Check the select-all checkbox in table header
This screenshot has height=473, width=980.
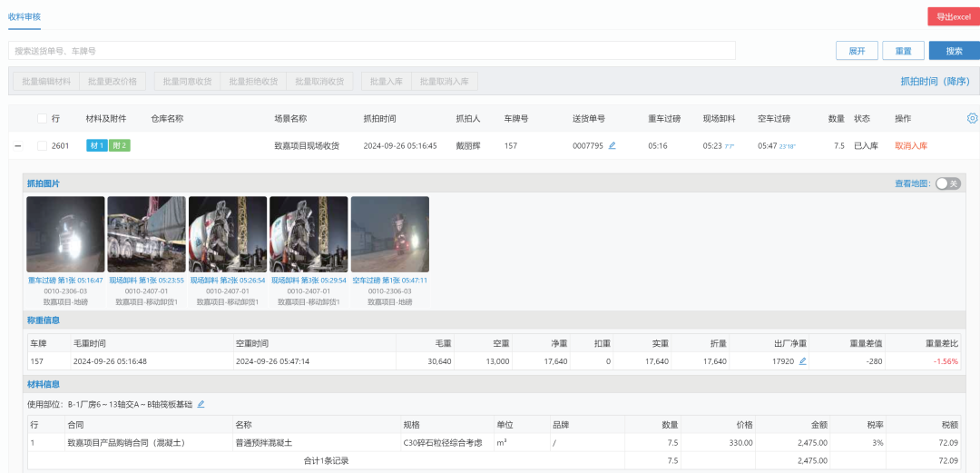(x=42, y=118)
